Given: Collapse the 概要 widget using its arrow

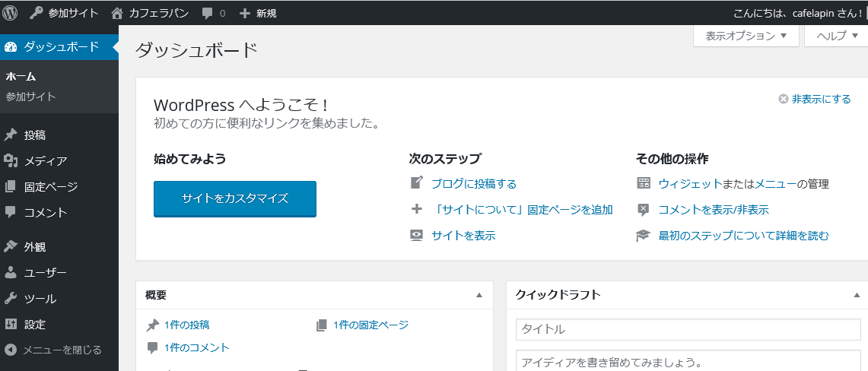Looking at the screenshot, I should tap(479, 295).
